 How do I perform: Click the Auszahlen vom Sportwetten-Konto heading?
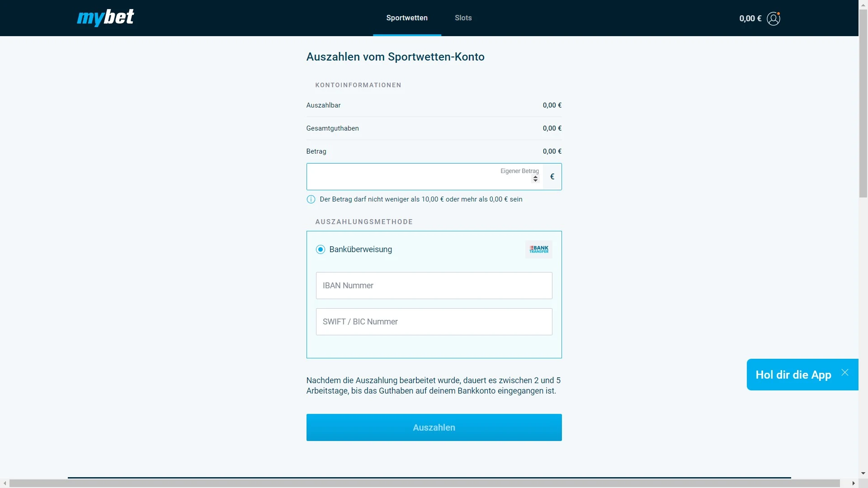point(395,57)
